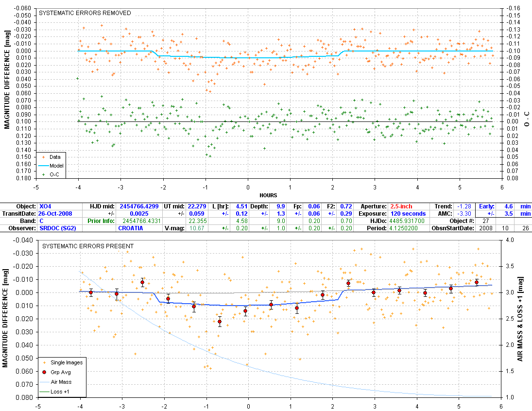
Task: Click the UT mid value '22.279'
Action: [197, 206]
